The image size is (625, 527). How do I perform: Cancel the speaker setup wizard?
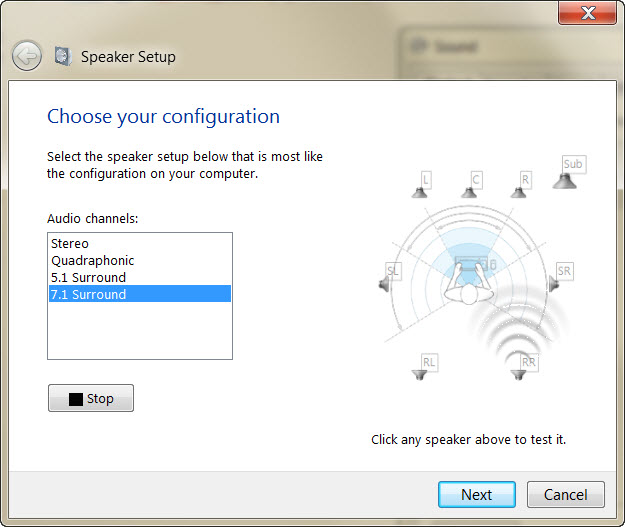pos(565,494)
